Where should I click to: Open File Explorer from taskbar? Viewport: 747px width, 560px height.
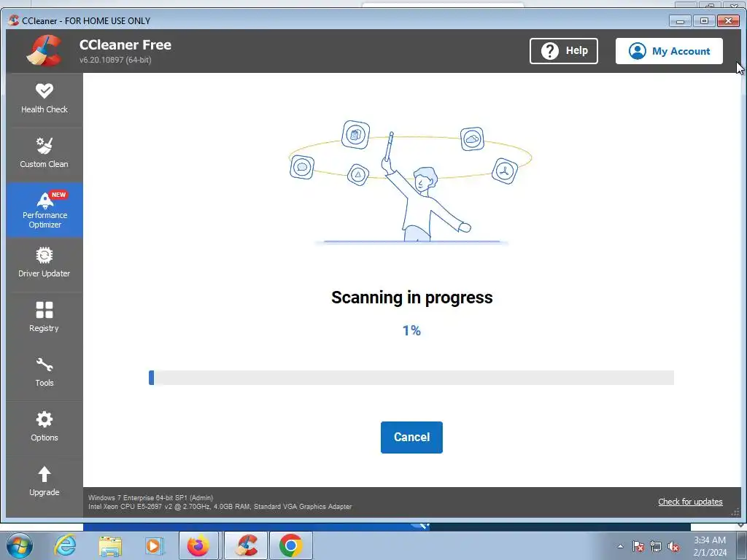(x=110, y=545)
